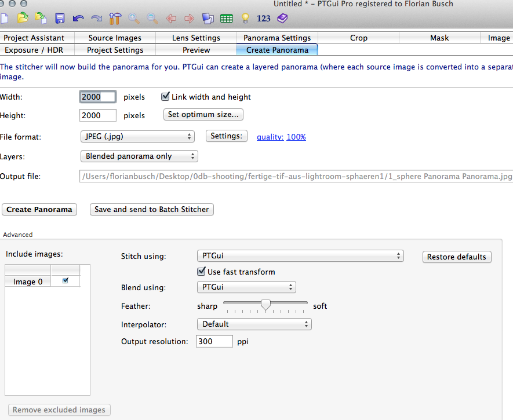Click the light bulb icon in toolbar
Screen dimensions: 513x420
[245, 18]
